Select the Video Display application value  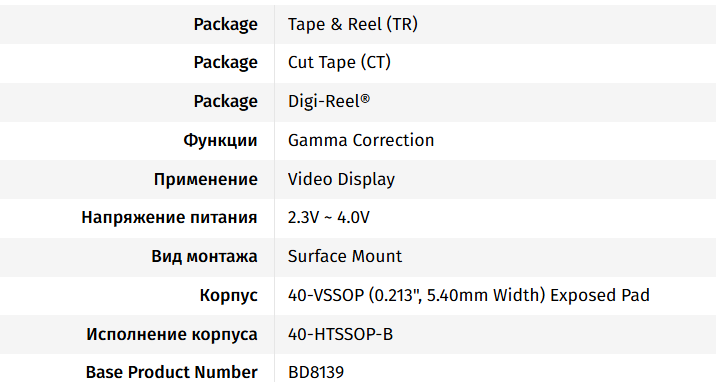341,179
